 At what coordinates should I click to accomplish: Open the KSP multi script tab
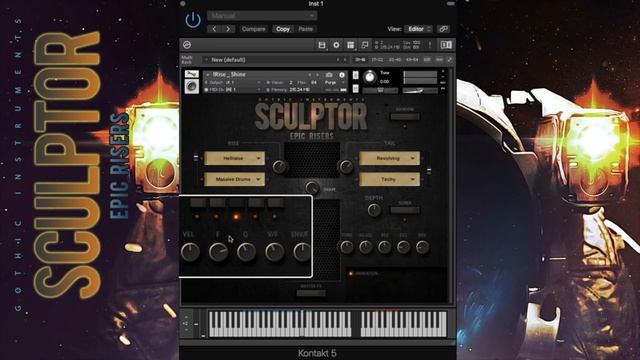pos(427,60)
